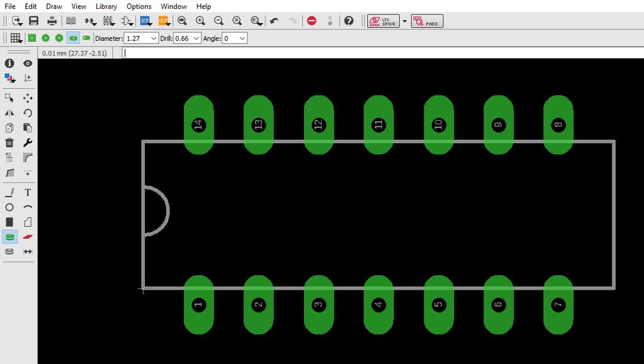Select the Line drawing tool

[x=9, y=192]
